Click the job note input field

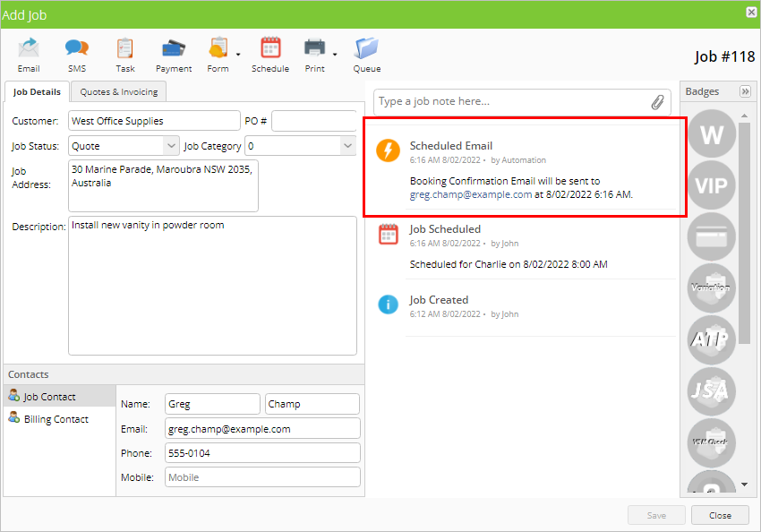[512, 101]
